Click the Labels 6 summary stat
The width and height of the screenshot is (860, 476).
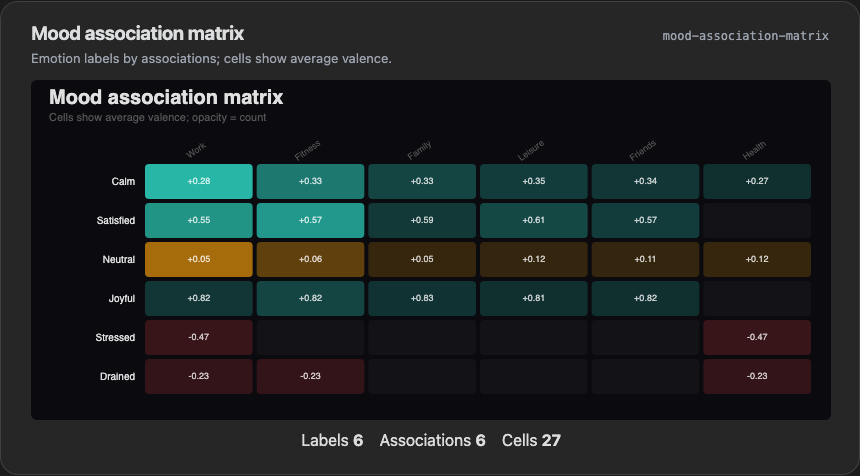point(332,440)
